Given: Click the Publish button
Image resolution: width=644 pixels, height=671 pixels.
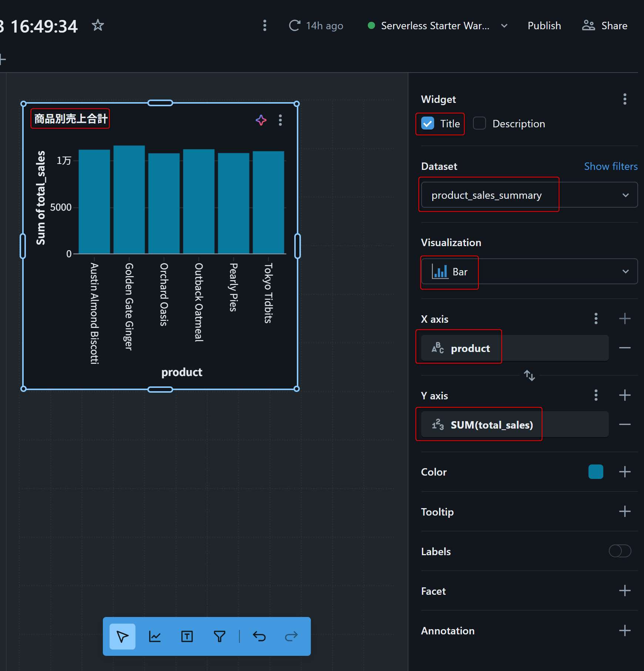Looking at the screenshot, I should 544,26.
